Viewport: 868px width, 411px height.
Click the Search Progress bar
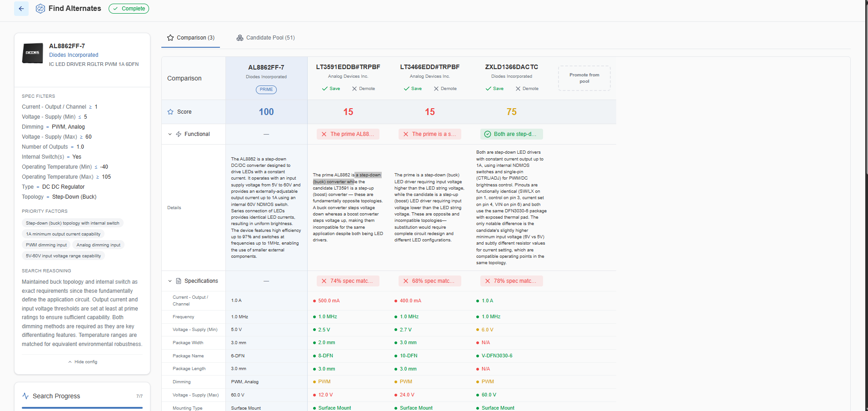click(x=82, y=408)
